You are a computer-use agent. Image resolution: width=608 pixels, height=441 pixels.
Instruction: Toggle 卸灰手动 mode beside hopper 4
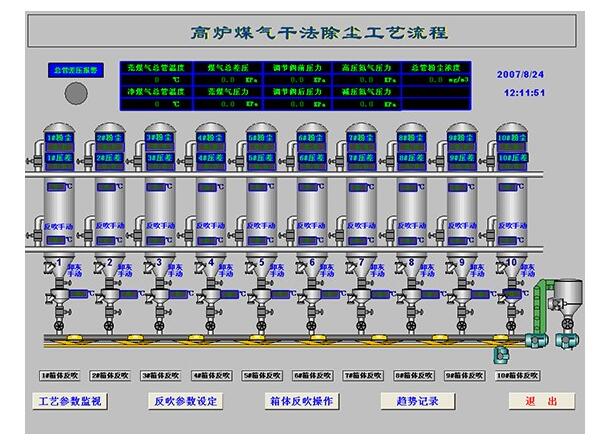pos(226,270)
